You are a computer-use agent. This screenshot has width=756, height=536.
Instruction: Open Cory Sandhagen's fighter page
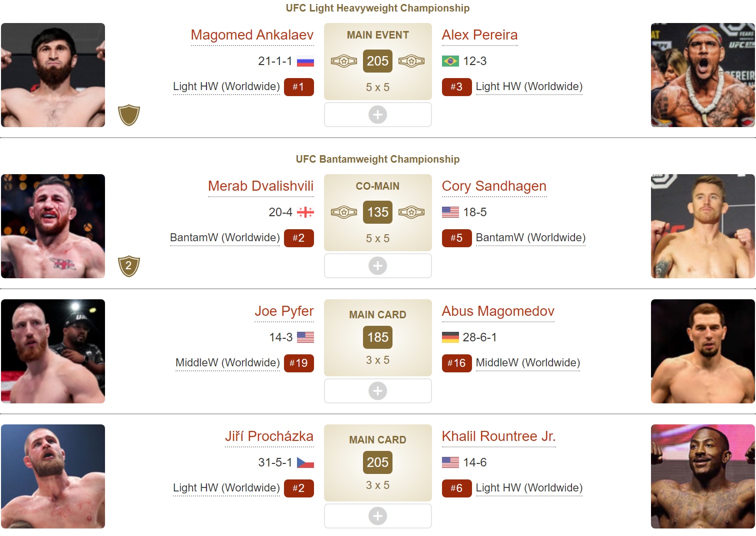(x=494, y=186)
